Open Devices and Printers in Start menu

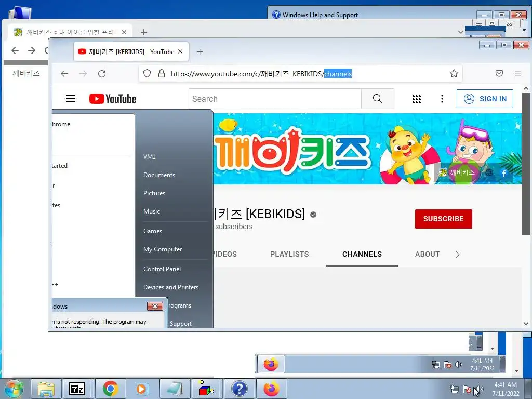coord(170,287)
